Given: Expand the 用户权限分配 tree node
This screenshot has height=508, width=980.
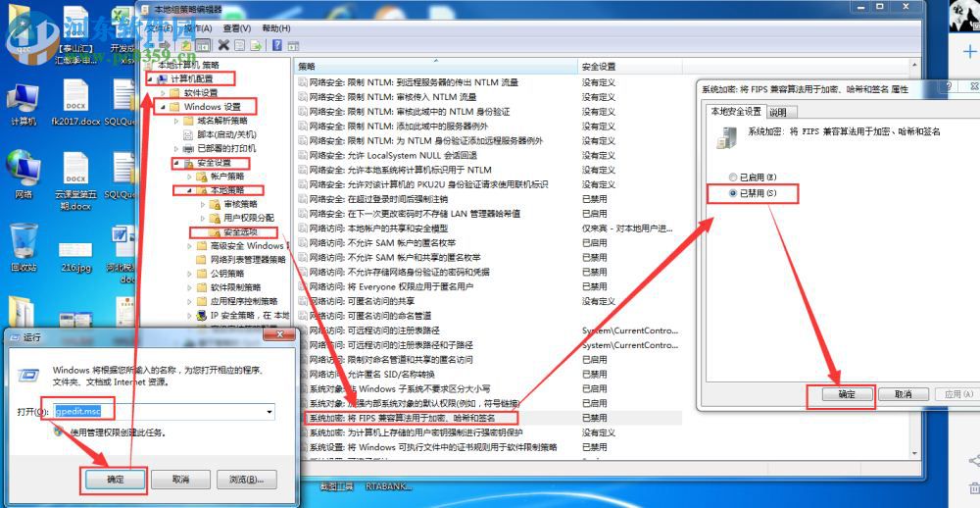Looking at the screenshot, I should (203, 218).
